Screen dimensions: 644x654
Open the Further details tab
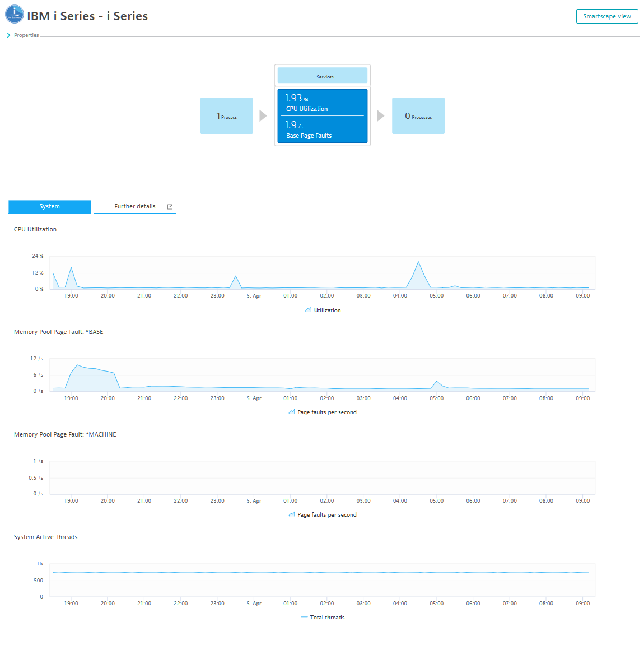tap(134, 206)
